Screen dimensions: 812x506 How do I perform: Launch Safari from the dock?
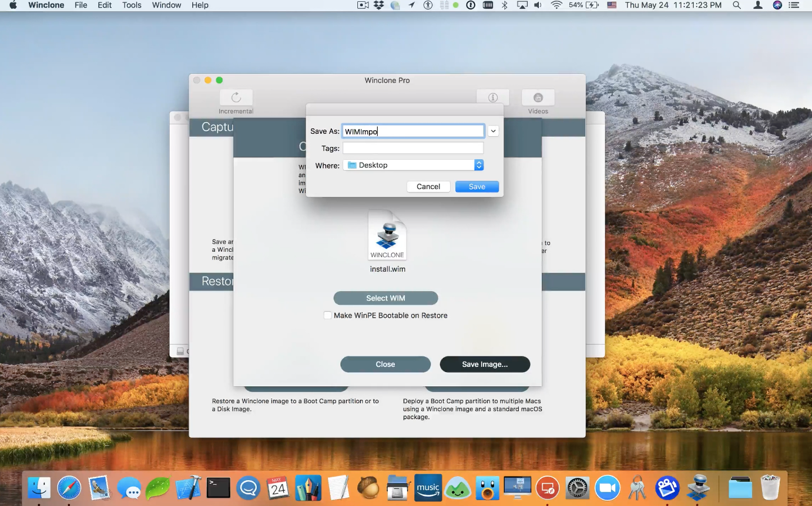(69, 487)
